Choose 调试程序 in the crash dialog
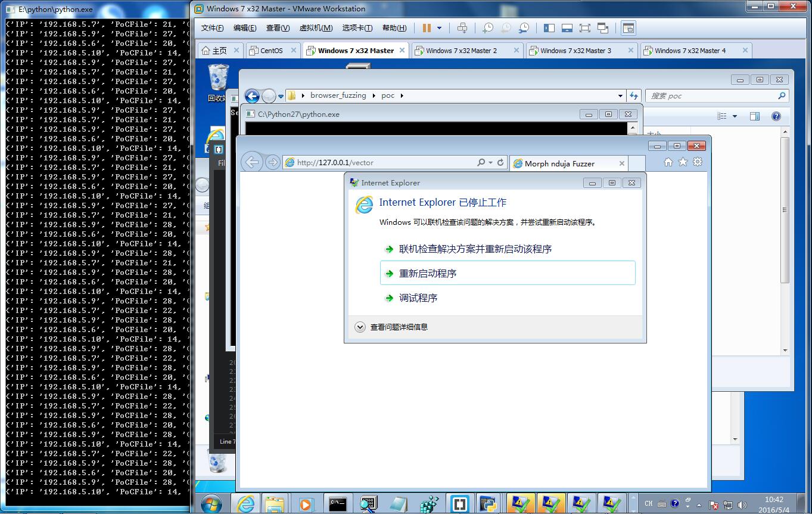Screen dimensions: 812x514 (x=508, y=298)
